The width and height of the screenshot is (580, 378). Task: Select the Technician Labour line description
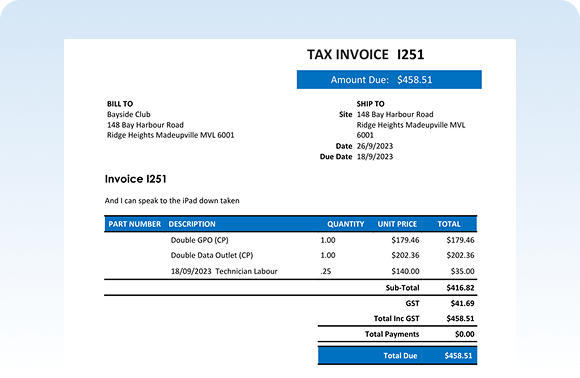224,271
